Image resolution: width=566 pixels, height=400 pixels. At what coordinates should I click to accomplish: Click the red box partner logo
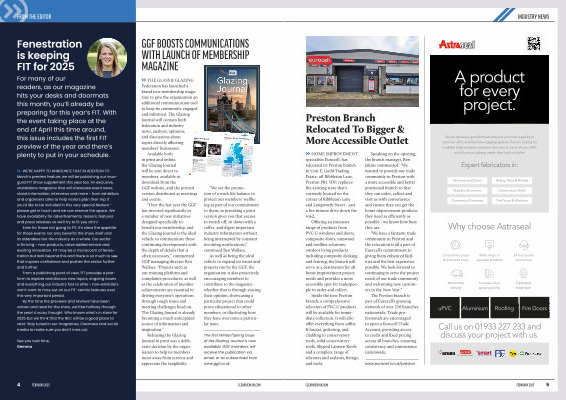466,353
